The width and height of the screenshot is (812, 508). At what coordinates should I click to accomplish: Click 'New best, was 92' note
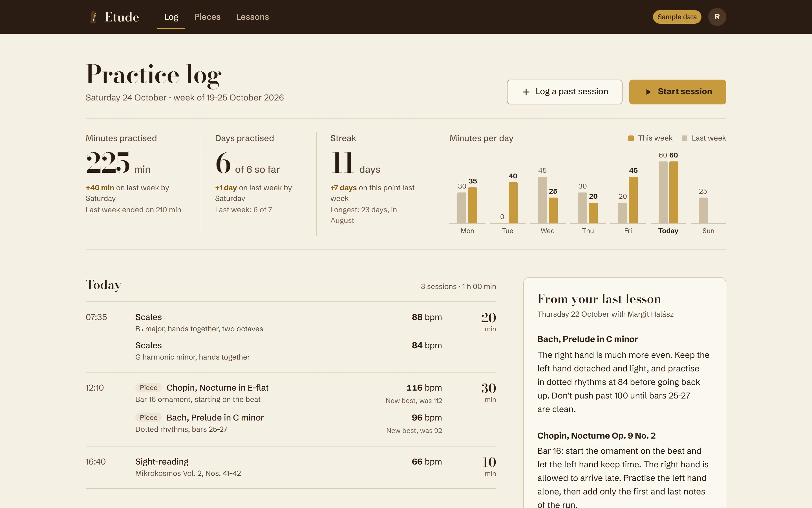(x=414, y=431)
